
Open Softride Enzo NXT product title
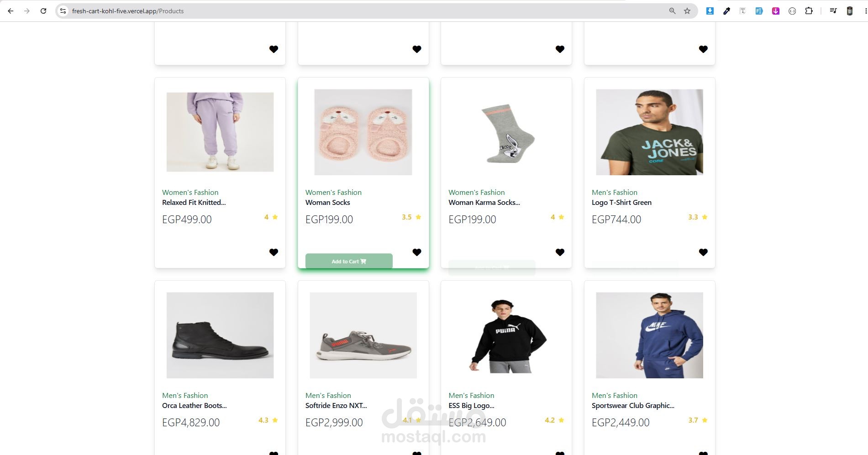click(x=336, y=406)
